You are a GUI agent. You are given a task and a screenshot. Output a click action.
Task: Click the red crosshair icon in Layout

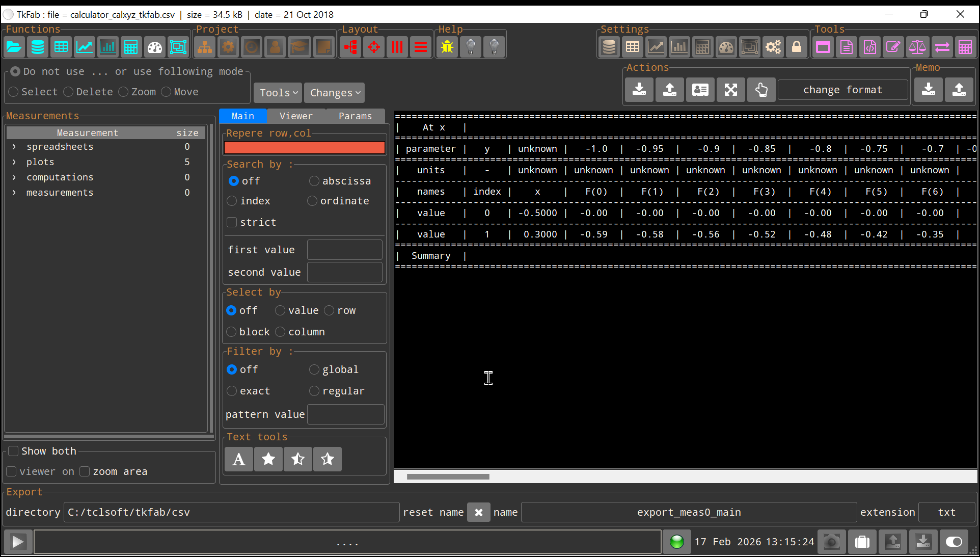tap(374, 47)
